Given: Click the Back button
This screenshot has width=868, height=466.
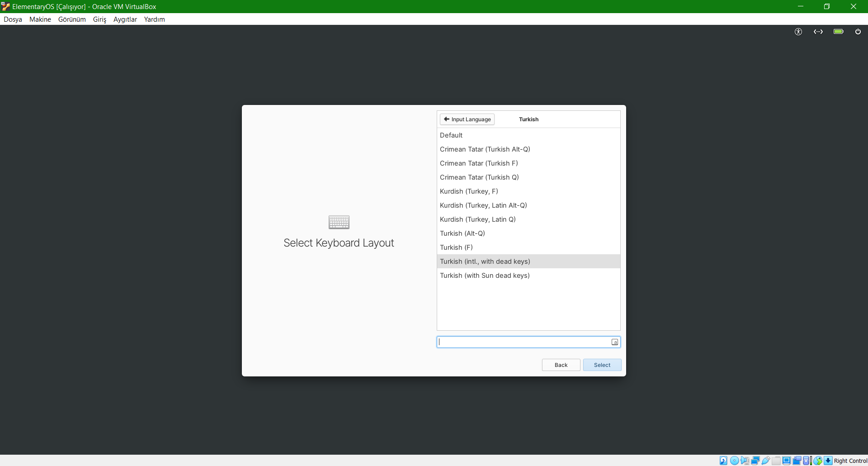Looking at the screenshot, I should pos(561,365).
